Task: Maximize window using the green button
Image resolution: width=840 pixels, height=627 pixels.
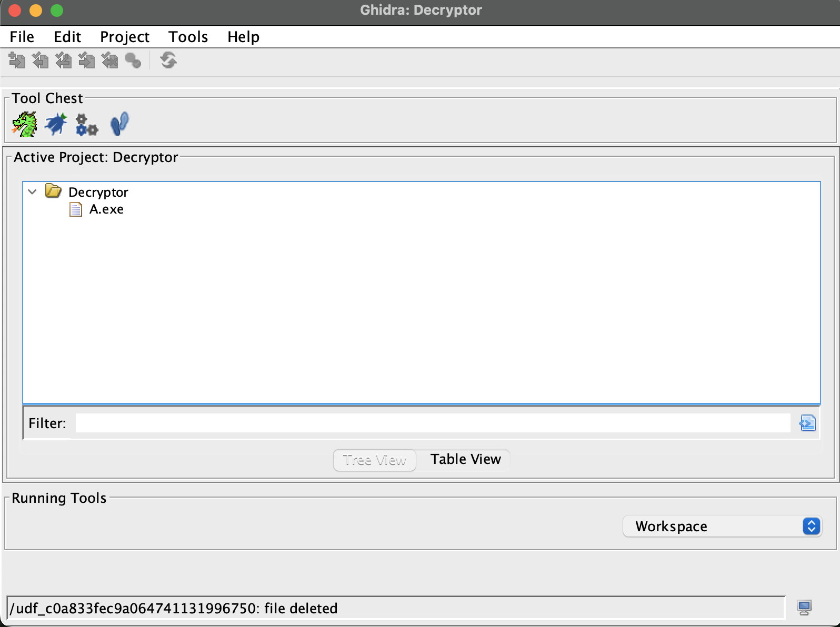Action: (x=57, y=10)
